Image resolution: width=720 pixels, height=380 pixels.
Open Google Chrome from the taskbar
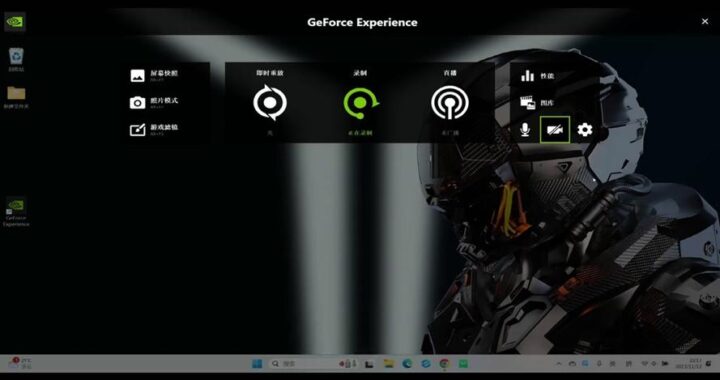click(x=444, y=363)
